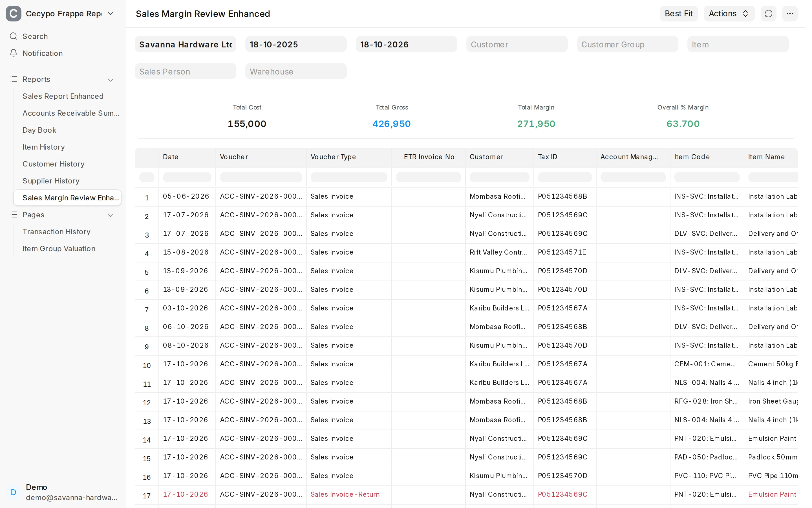Open the Actions dropdown
Viewport: 812px width, 508px height.
tap(729, 14)
